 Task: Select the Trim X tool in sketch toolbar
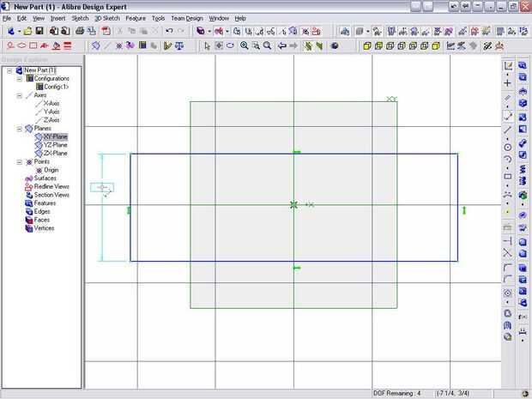pos(508,253)
